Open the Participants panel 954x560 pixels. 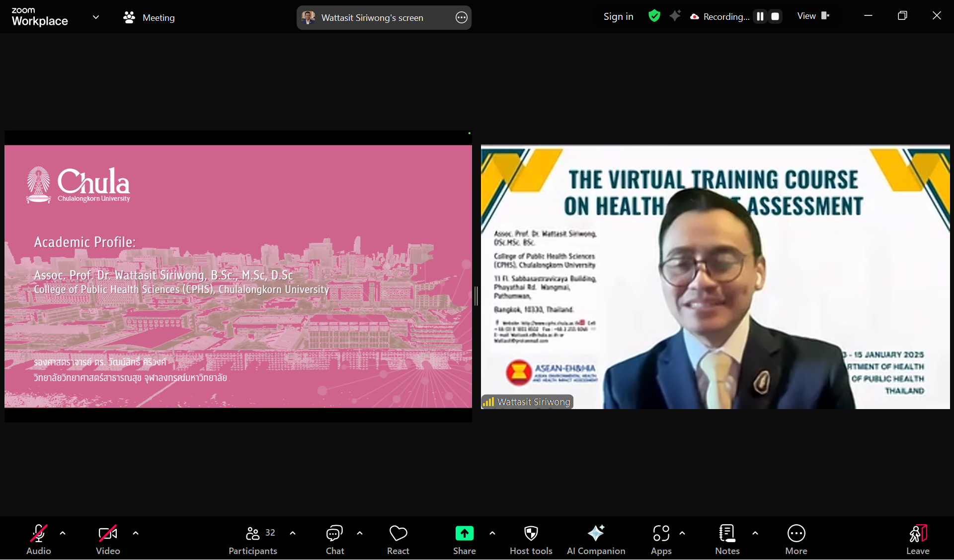(253, 534)
